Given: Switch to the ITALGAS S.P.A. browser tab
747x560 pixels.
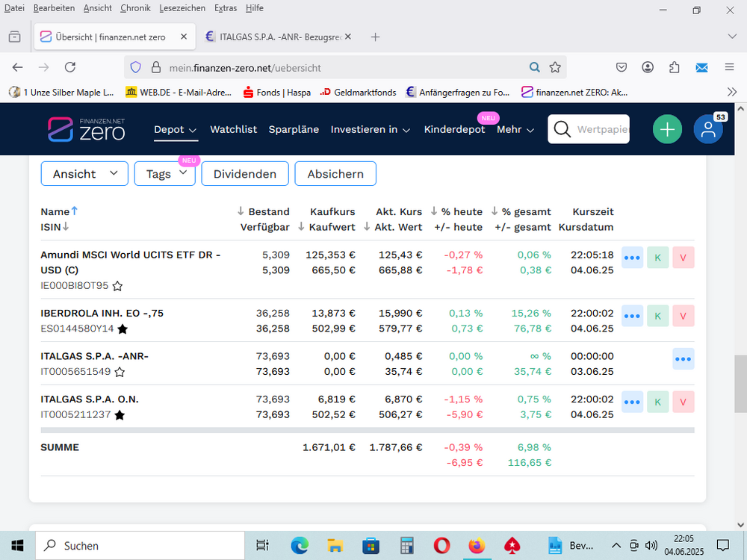Looking at the screenshot, I should (276, 37).
